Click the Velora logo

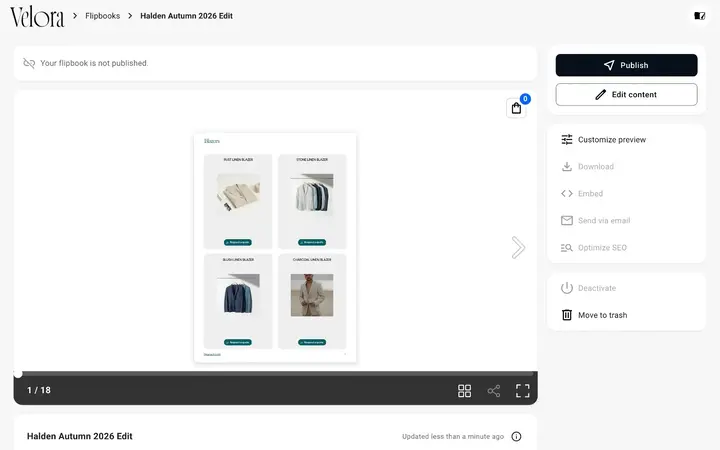click(37, 17)
